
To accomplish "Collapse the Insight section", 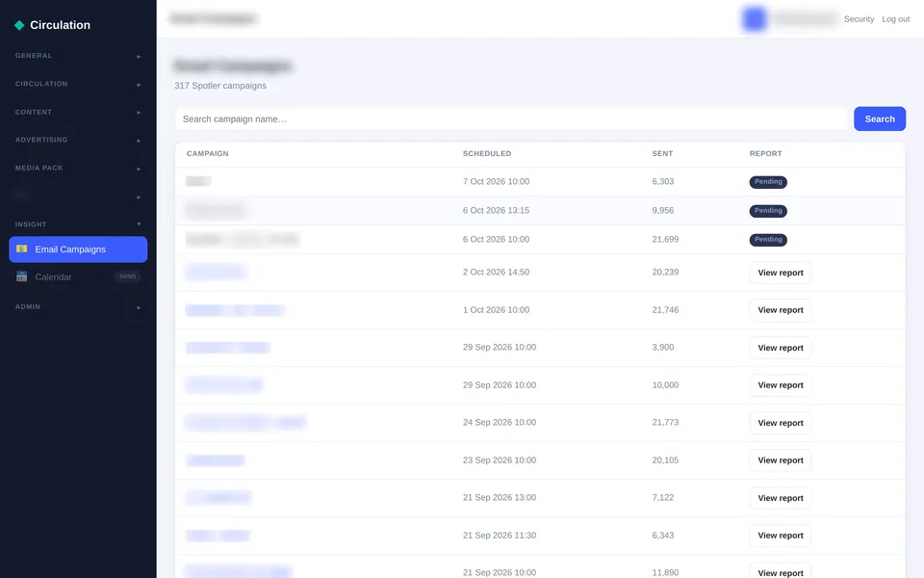I will coord(78,224).
